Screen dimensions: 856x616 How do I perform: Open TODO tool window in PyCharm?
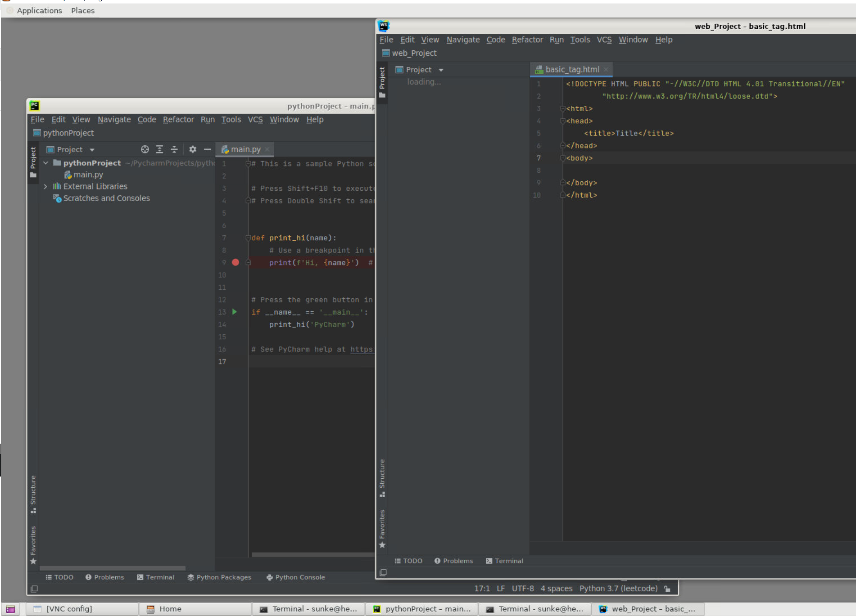(x=59, y=577)
